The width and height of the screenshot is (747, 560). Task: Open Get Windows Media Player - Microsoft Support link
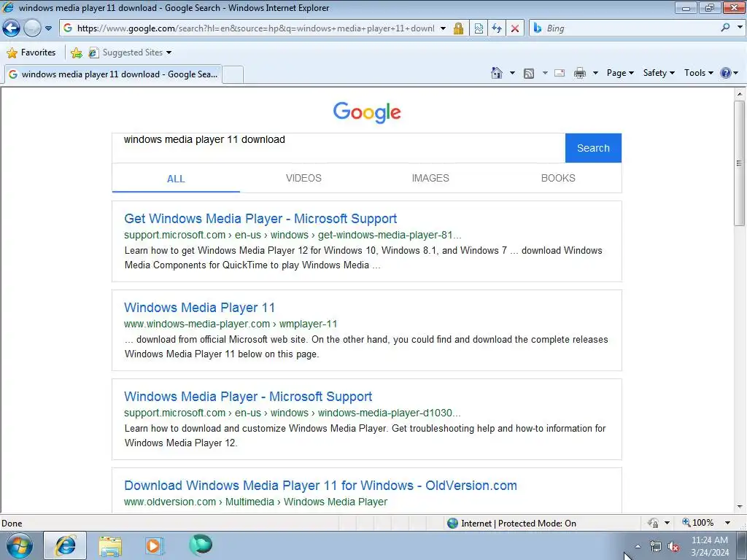pos(260,219)
